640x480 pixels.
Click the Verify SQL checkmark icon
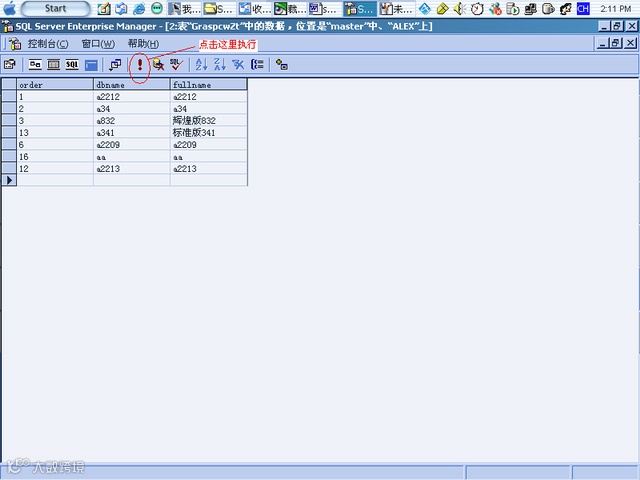point(177,64)
